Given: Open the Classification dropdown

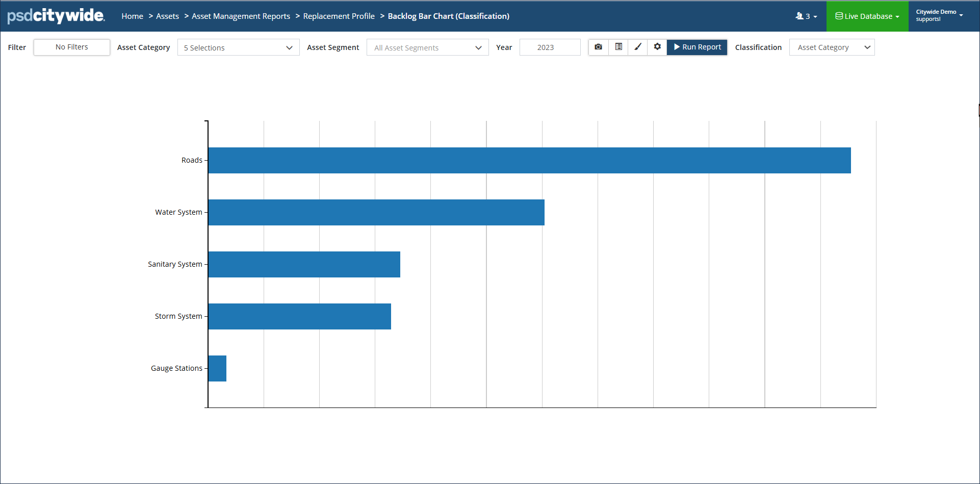Looking at the screenshot, I should coord(832,47).
